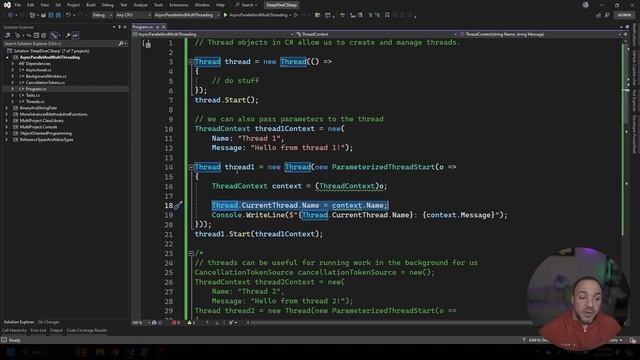This screenshot has width=640, height=360.
Task: Select Threads.cs in Solution Explorer
Action: point(35,102)
